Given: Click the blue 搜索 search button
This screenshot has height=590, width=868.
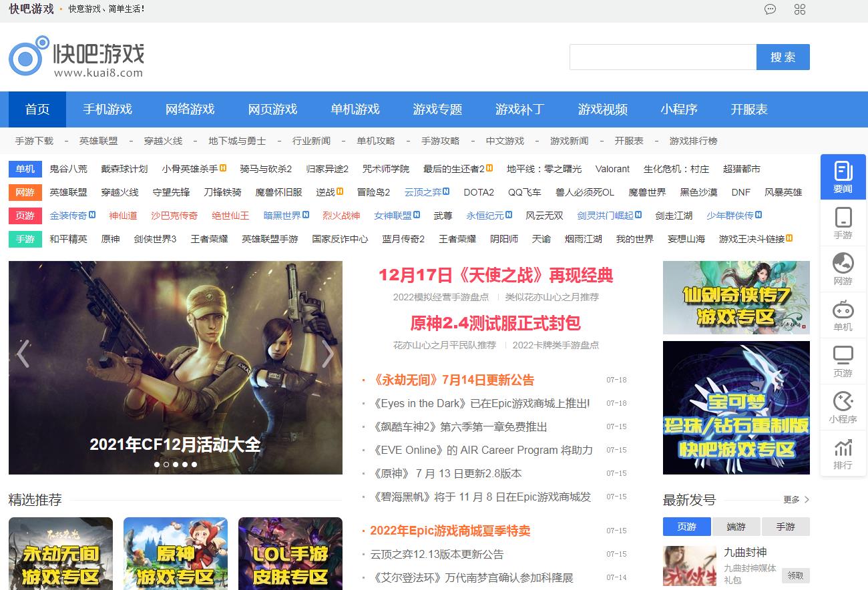Looking at the screenshot, I should [x=783, y=57].
